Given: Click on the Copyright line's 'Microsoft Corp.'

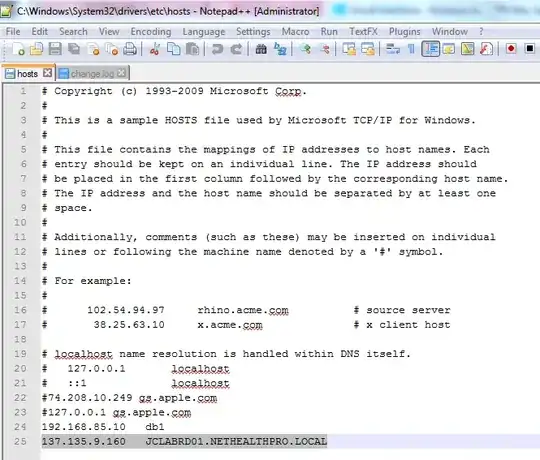Looking at the screenshot, I should (258, 91).
